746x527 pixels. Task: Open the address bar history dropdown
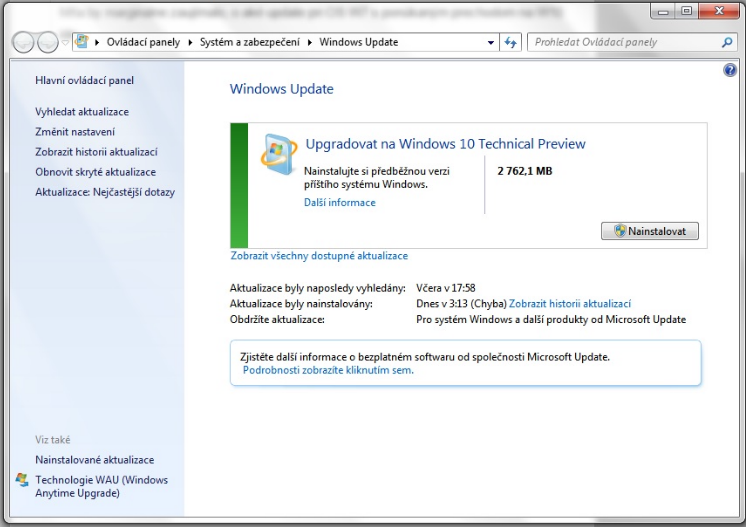tap(491, 42)
